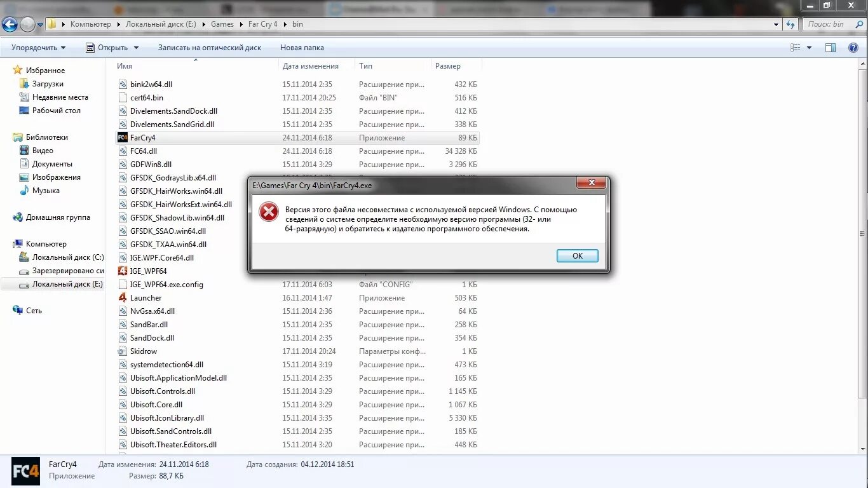Select 'Избранное' star in navigation pane
Image resolution: width=868 pixels, height=488 pixels.
(18, 71)
